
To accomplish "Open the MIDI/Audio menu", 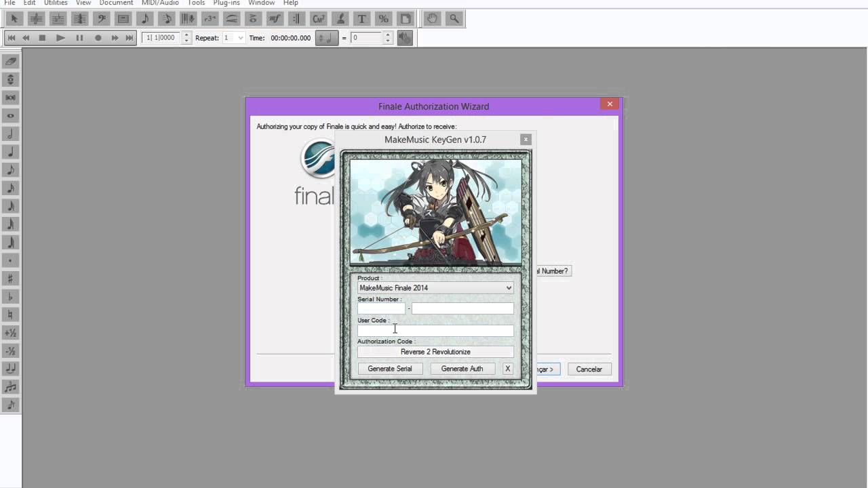I will [160, 3].
